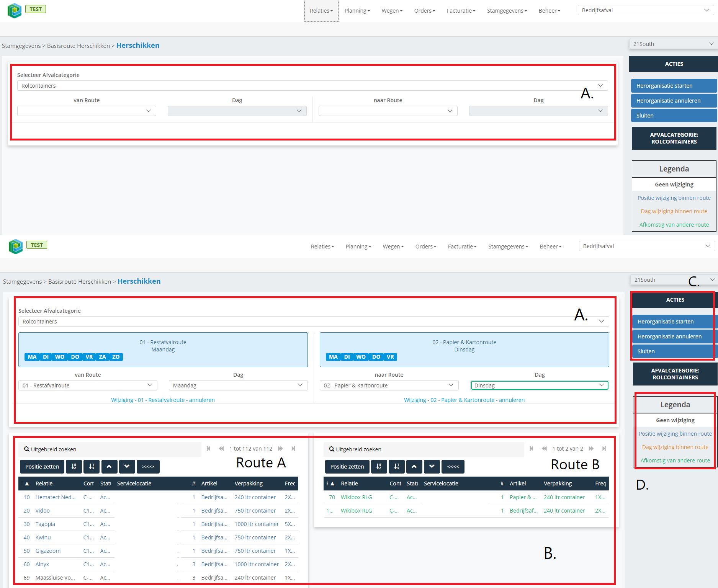Open the empty naar Route dropdown in upper screenshot
The image size is (718, 588).
pyautogui.click(x=388, y=111)
